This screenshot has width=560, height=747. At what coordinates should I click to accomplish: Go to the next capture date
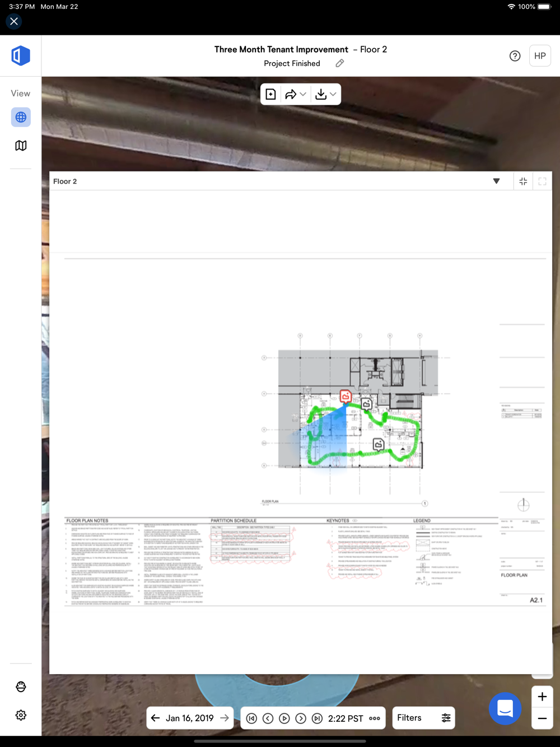coord(225,718)
